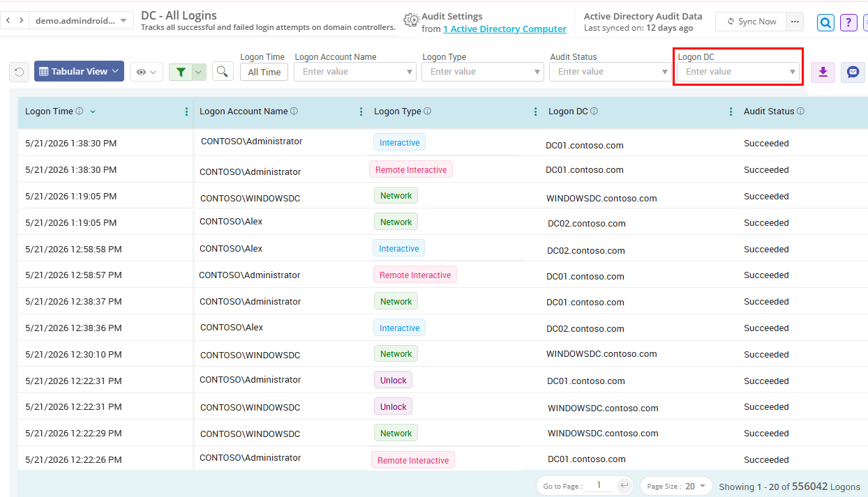Open Logon DC column options menu

point(731,112)
